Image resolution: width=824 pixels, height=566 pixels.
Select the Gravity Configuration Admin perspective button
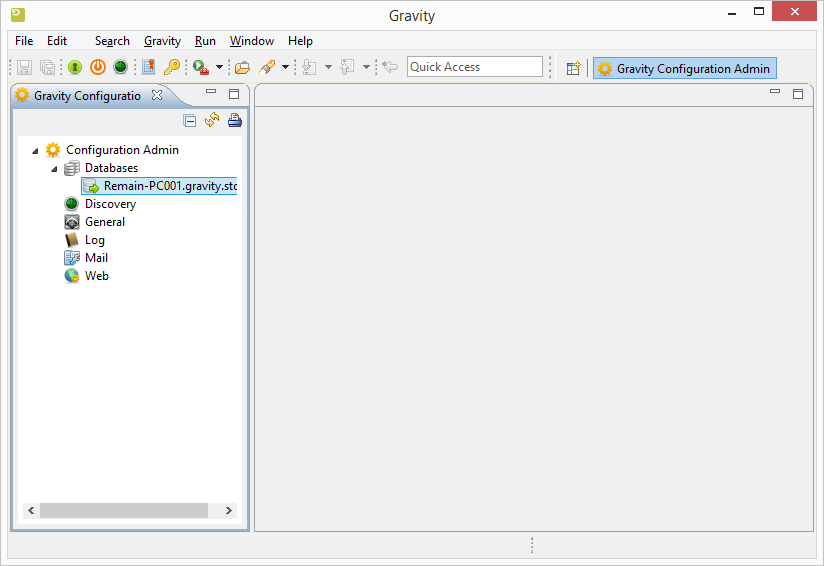(684, 68)
